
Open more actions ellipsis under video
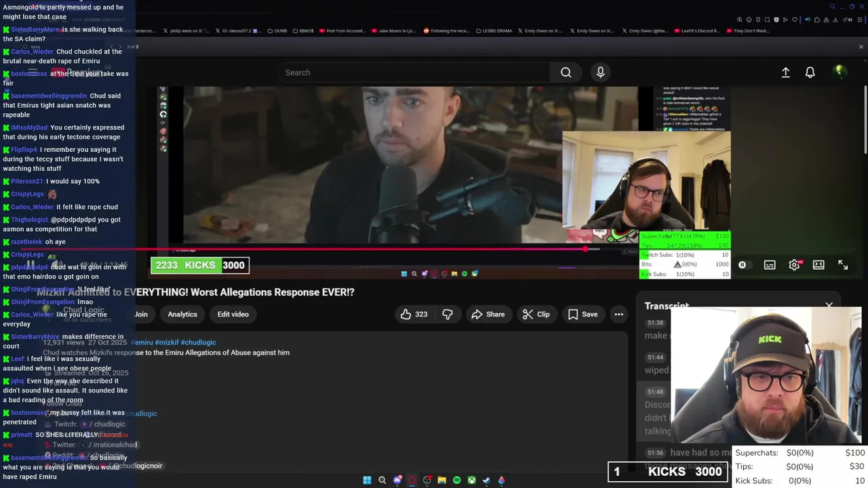tap(618, 314)
